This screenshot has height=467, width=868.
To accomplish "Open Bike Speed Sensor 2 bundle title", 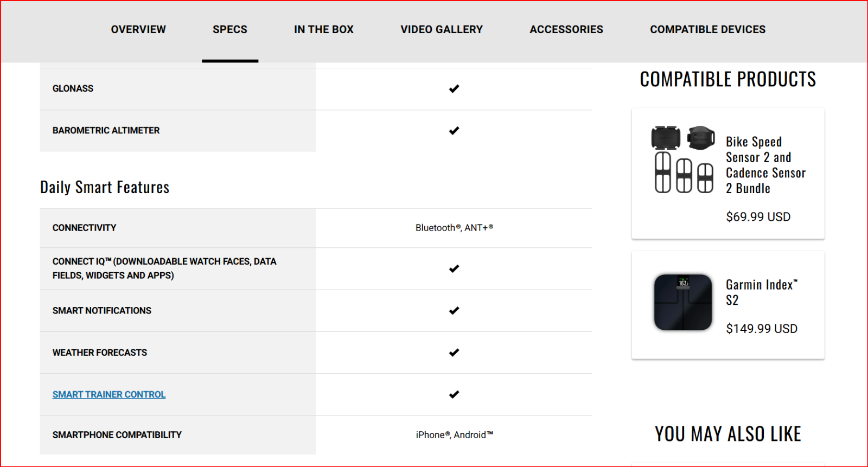I will (765, 165).
